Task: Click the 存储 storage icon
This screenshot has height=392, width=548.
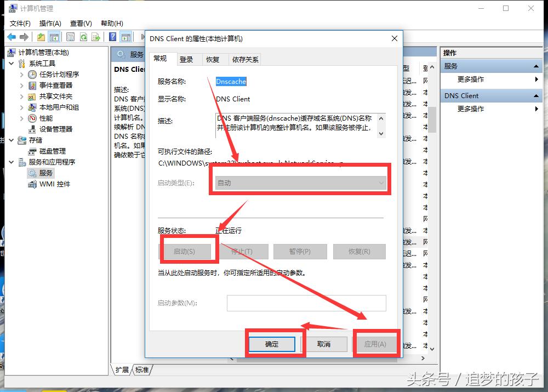Action: tap(22, 140)
